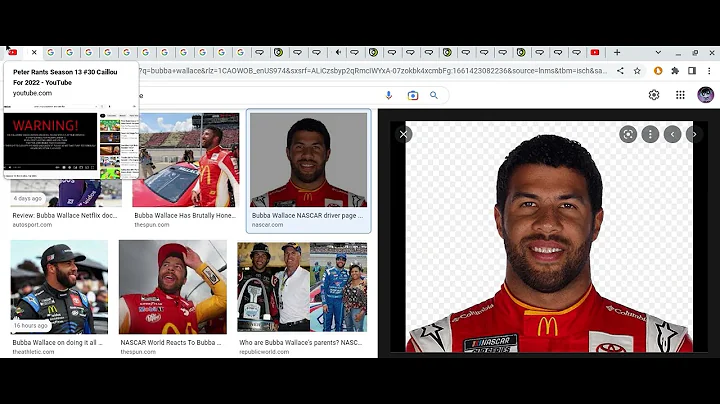Go to previous image in preview
Image resolution: width=720 pixels, height=404 pixels.
click(672, 134)
